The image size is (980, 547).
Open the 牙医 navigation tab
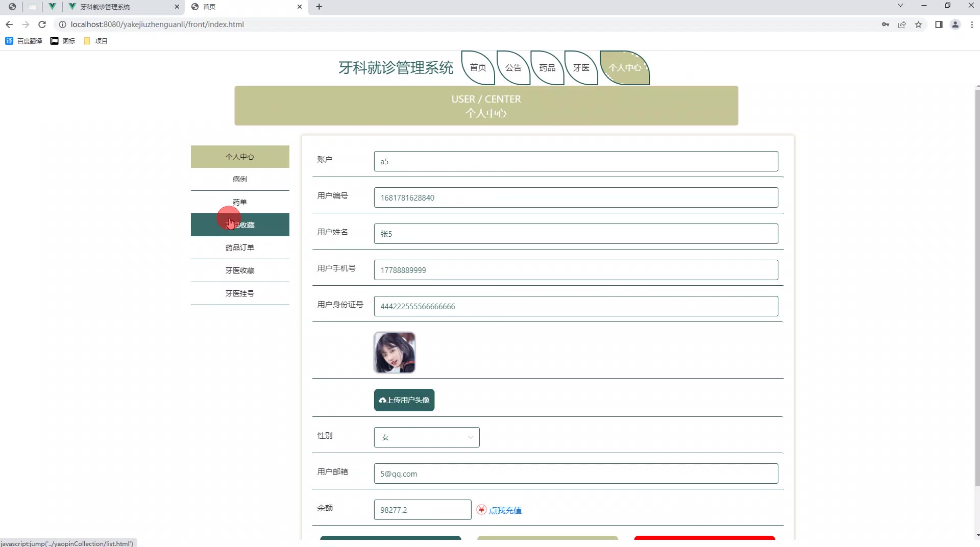581,67
